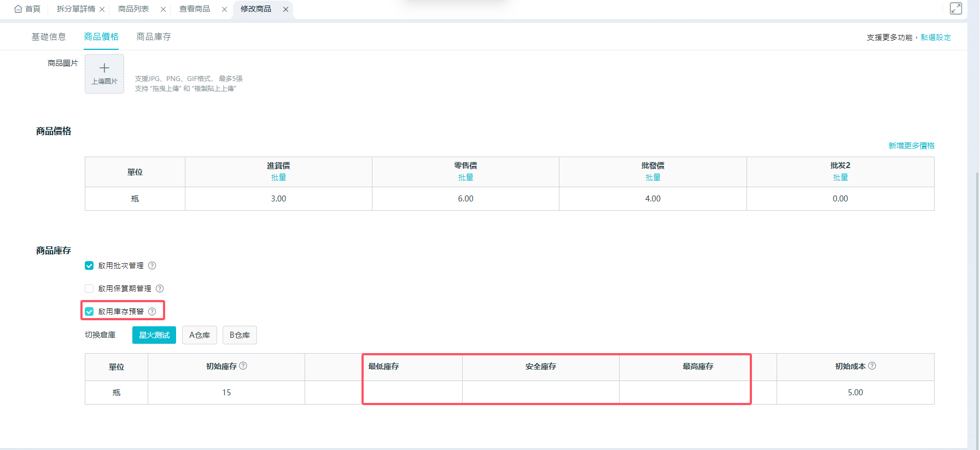Image resolution: width=980 pixels, height=450 pixels.
Task: Click help icon beside 初始庫存 header
Action: click(243, 366)
